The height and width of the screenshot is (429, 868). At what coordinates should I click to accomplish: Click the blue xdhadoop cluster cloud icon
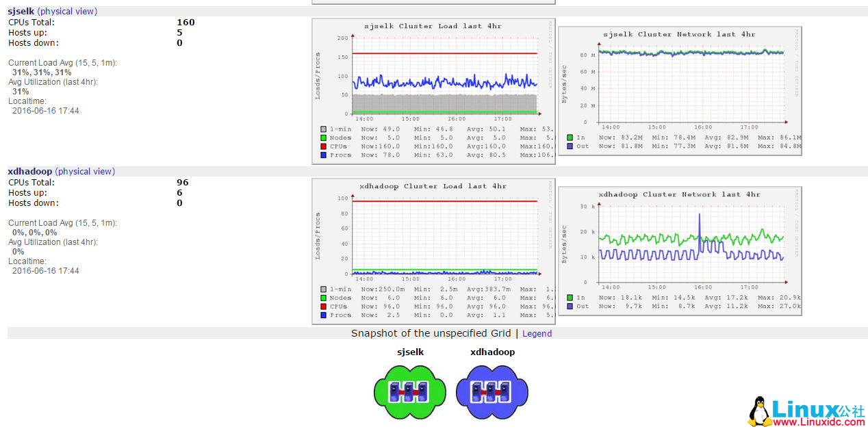(492, 391)
